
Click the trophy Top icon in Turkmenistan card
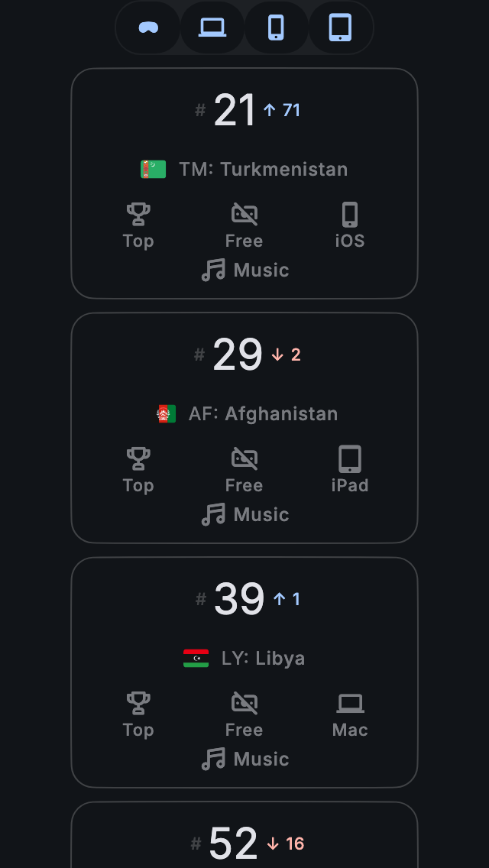coord(138,215)
